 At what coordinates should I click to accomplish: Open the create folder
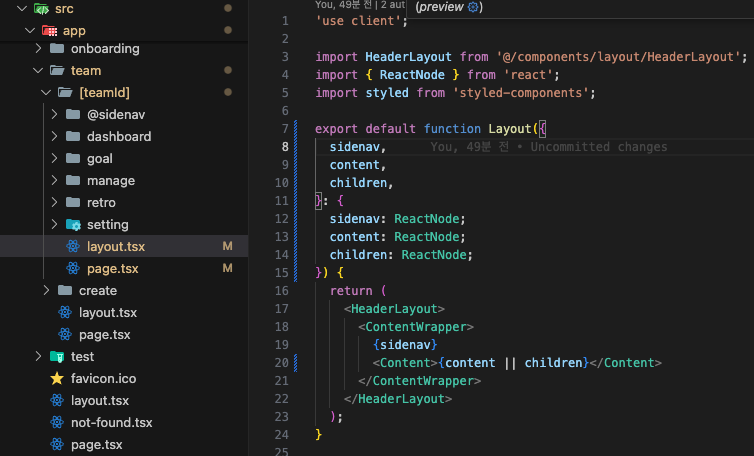98,291
